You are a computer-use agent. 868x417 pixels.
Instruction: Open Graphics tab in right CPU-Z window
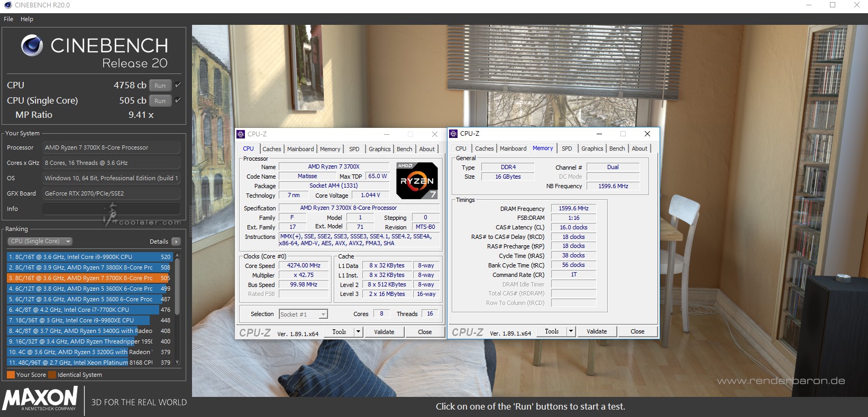(592, 149)
